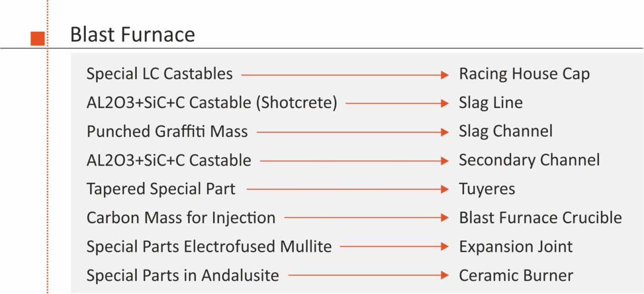The width and height of the screenshot is (644, 294).
Task: Click the Ceramic Burner label
Action: point(516,275)
